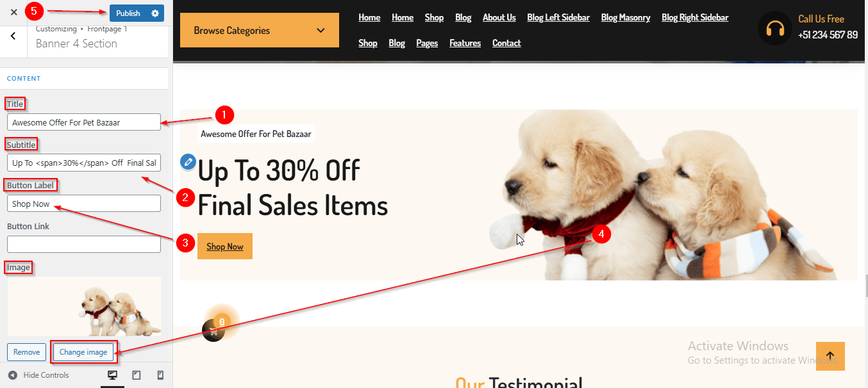Click the headphone call icon
The height and width of the screenshot is (388, 868).
pyautogui.click(x=774, y=28)
